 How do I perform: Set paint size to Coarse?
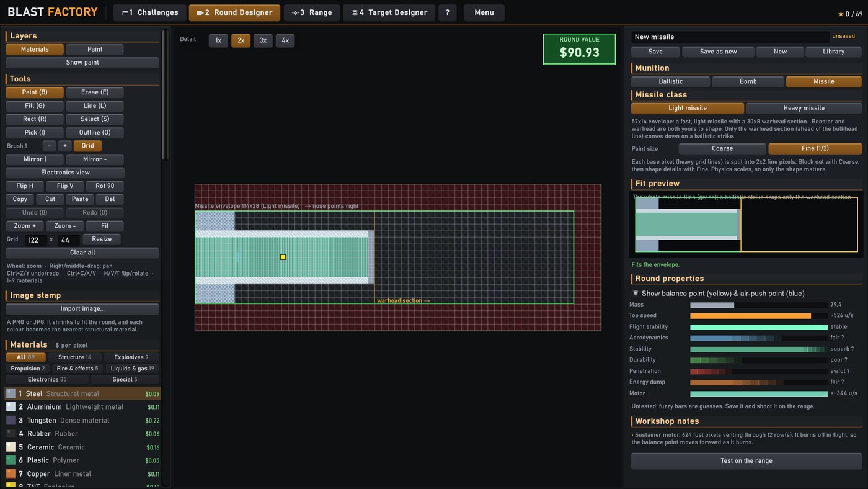[x=722, y=149]
